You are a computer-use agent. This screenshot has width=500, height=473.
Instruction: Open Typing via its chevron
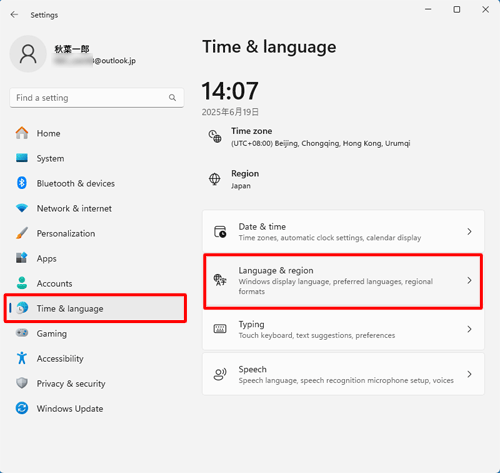click(469, 329)
